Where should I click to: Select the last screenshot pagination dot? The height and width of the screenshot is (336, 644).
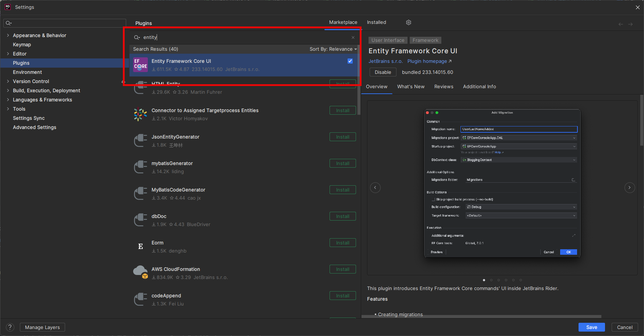pos(521,280)
